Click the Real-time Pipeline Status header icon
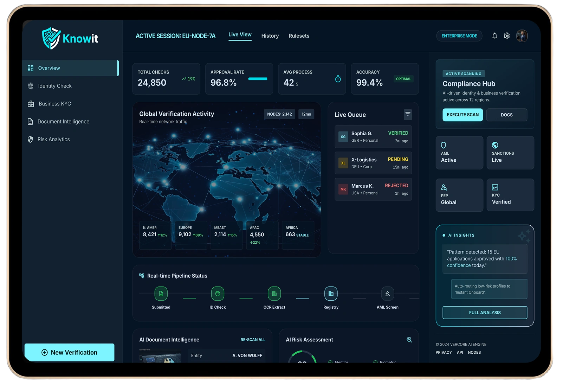The height and width of the screenshot is (392, 563). [142, 276]
